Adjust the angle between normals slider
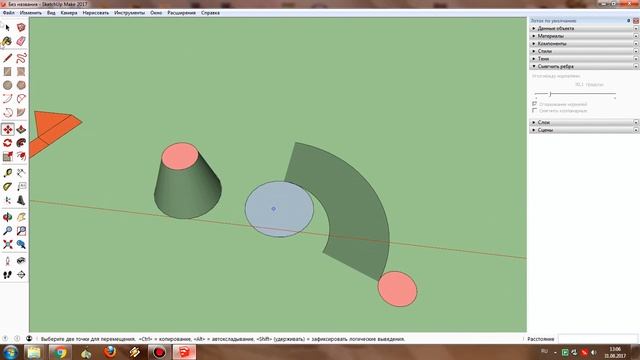This screenshot has width=640, height=360. 550,94
